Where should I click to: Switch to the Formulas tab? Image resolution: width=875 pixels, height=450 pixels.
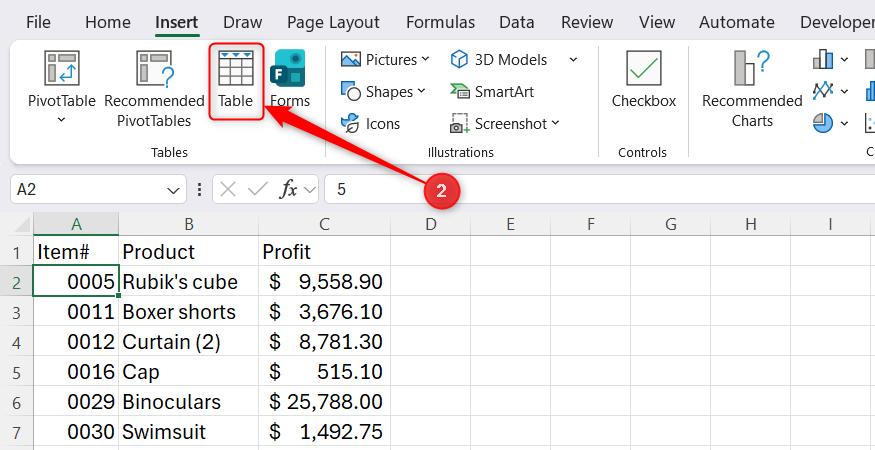pos(440,22)
